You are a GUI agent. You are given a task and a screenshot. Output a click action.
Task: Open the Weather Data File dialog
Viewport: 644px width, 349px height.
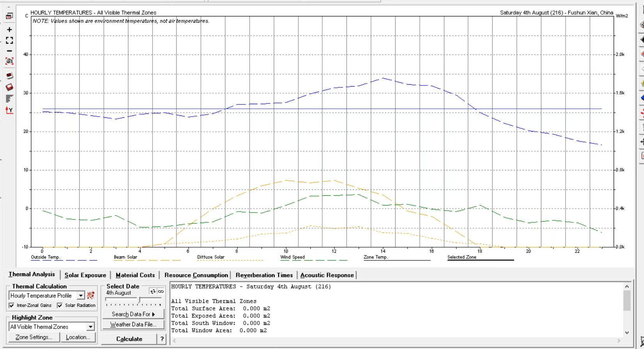[133, 324]
